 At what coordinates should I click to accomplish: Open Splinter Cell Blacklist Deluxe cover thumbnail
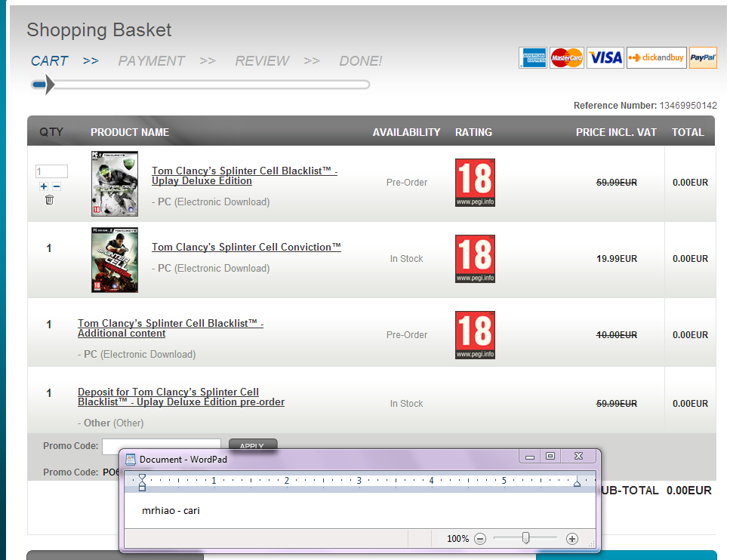(x=115, y=183)
